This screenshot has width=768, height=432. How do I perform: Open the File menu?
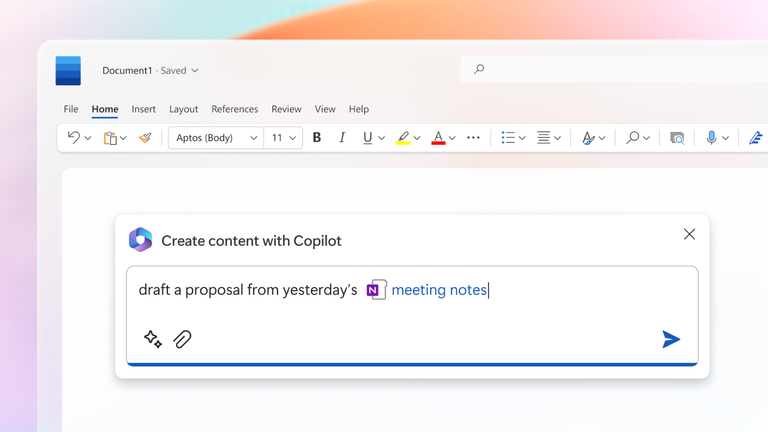click(71, 109)
